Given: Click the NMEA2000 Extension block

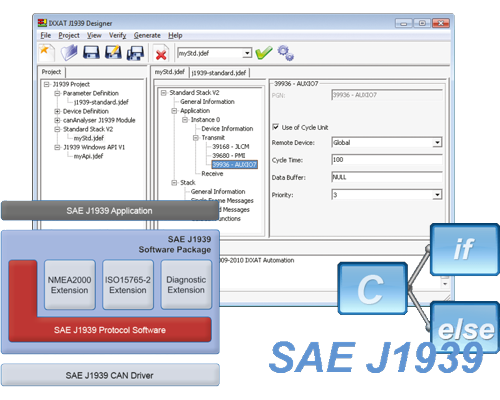Looking at the screenshot, I should (70, 285).
